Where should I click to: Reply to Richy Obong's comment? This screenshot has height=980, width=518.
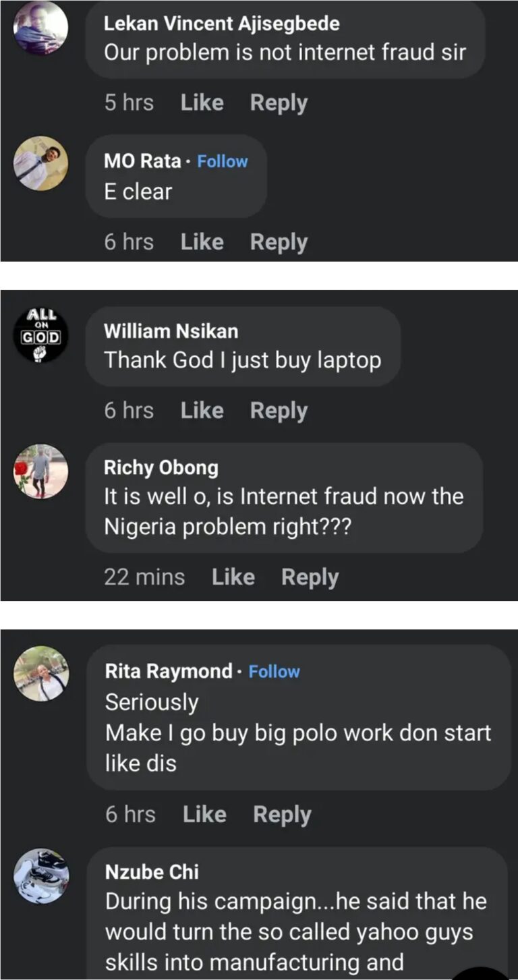tap(310, 577)
